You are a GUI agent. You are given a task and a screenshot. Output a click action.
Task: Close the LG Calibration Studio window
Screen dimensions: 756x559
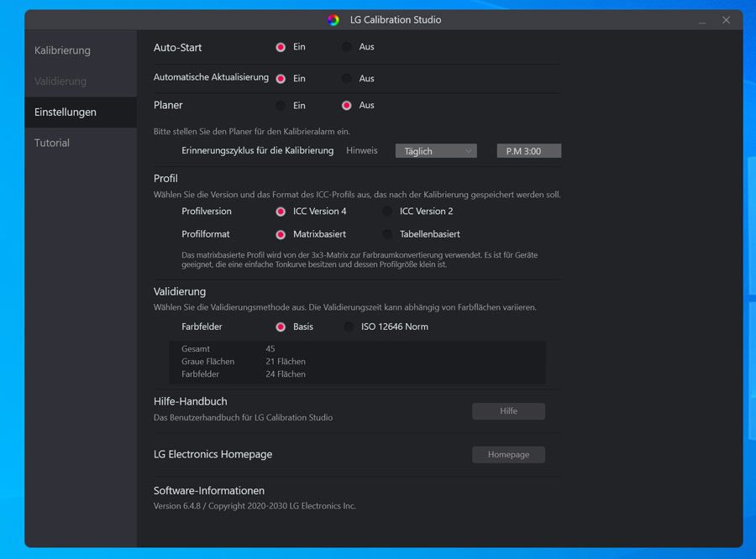point(726,20)
